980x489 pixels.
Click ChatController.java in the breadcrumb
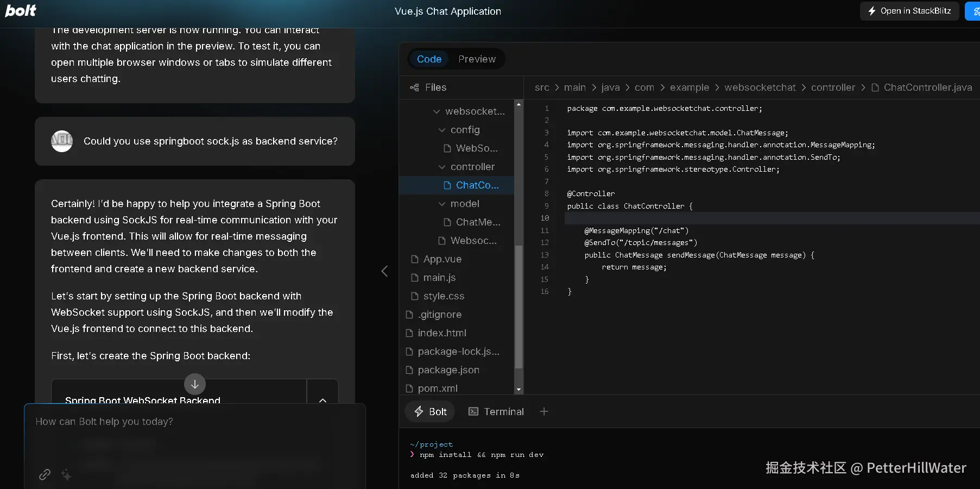pos(928,87)
